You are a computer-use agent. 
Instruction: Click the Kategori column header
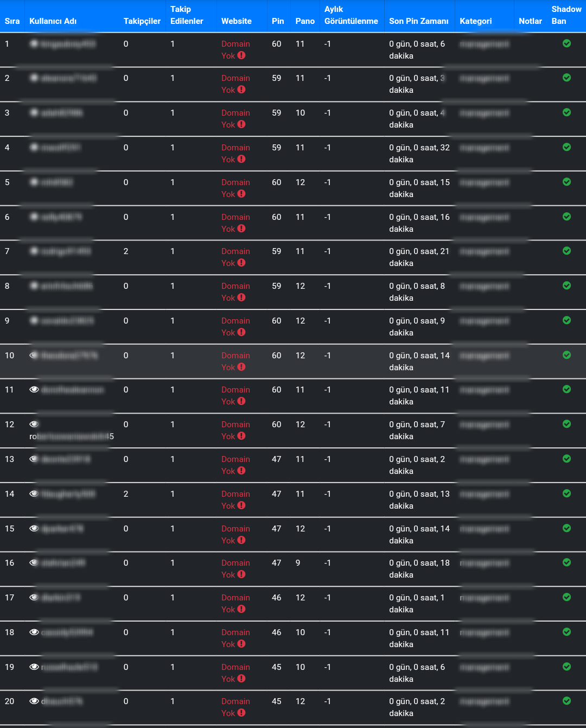[476, 21]
